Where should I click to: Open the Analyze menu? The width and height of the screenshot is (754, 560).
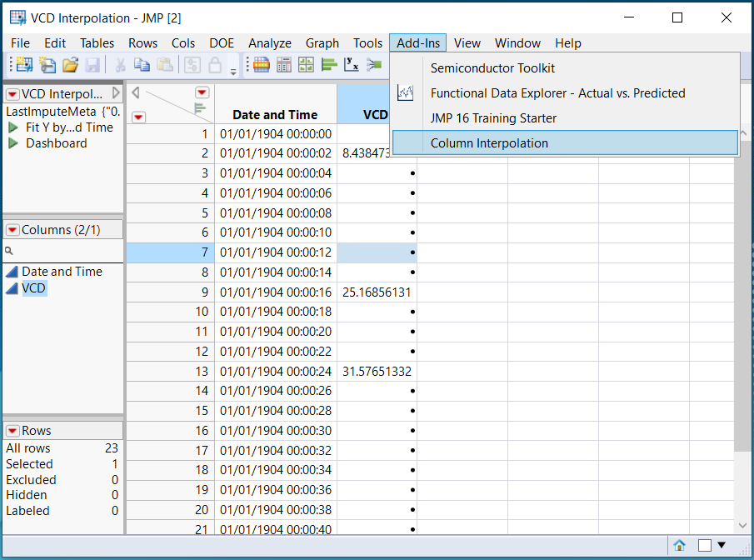269,42
